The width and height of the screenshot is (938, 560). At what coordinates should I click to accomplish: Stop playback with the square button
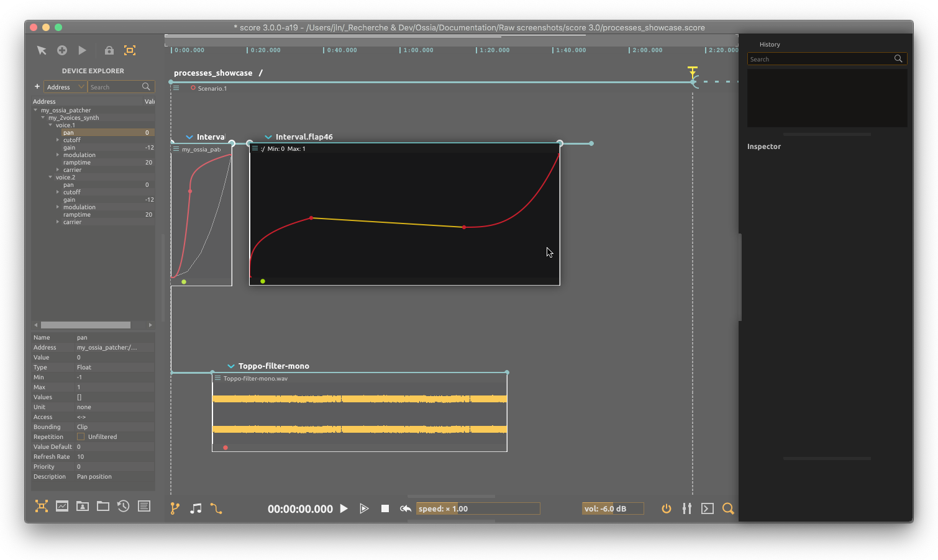coord(385,508)
